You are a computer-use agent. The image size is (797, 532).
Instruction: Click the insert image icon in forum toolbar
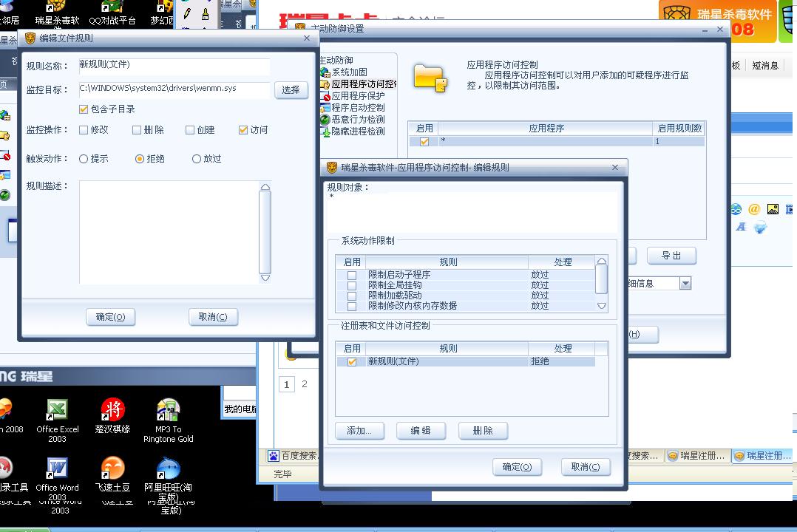[773, 209]
